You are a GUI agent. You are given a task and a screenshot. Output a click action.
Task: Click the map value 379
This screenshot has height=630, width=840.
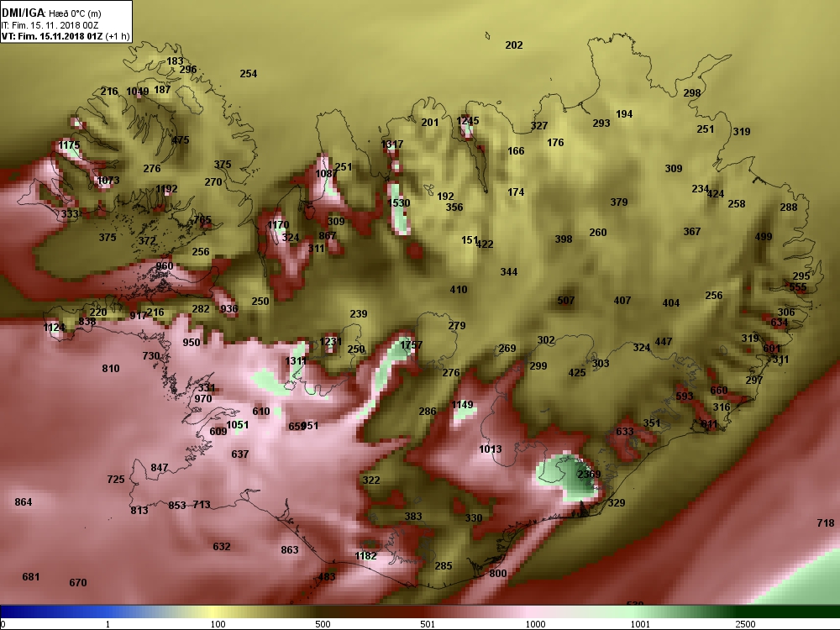619,202
